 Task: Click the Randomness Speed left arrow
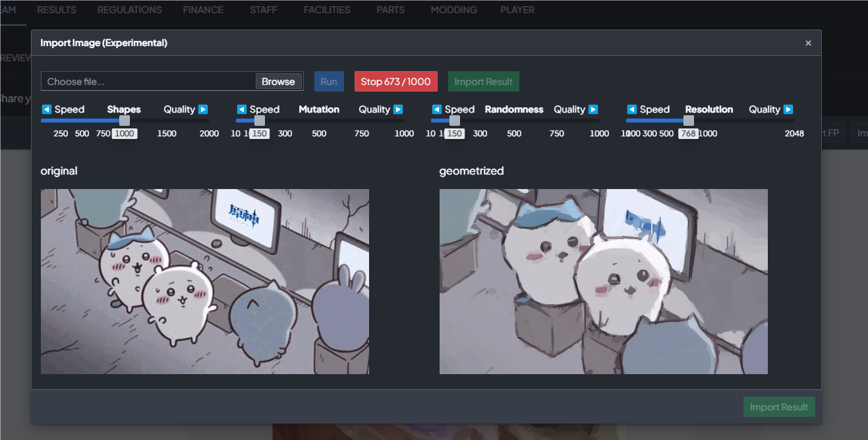click(x=437, y=109)
